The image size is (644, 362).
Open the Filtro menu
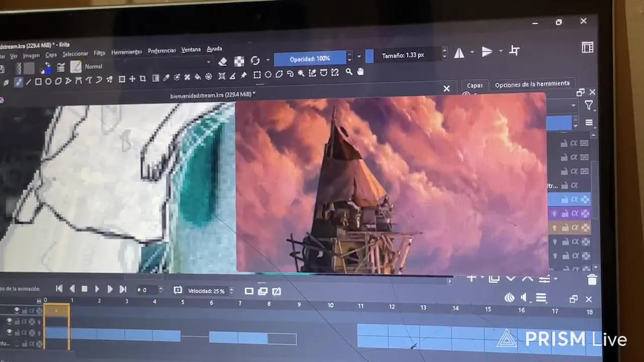click(x=100, y=53)
